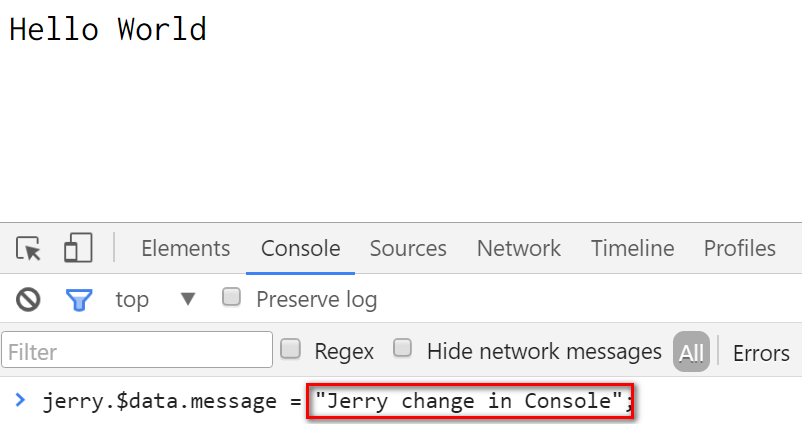802x424 pixels.
Task: Filter by Errors level
Action: click(x=761, y=353)
